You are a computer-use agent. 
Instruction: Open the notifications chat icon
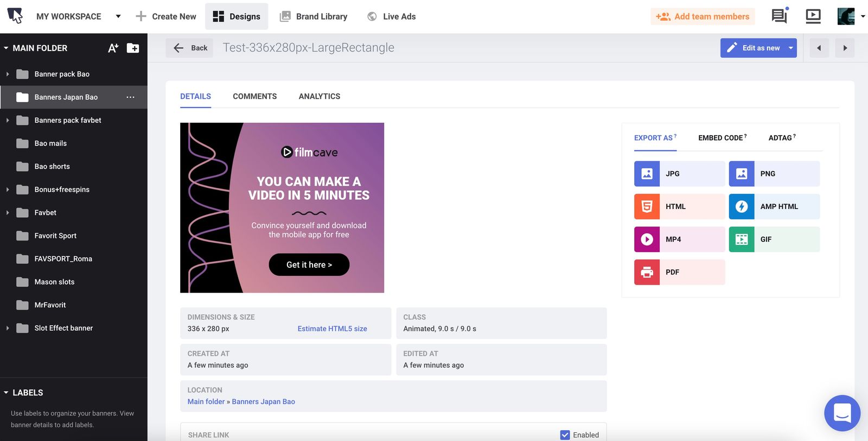[x=779, y=16]
